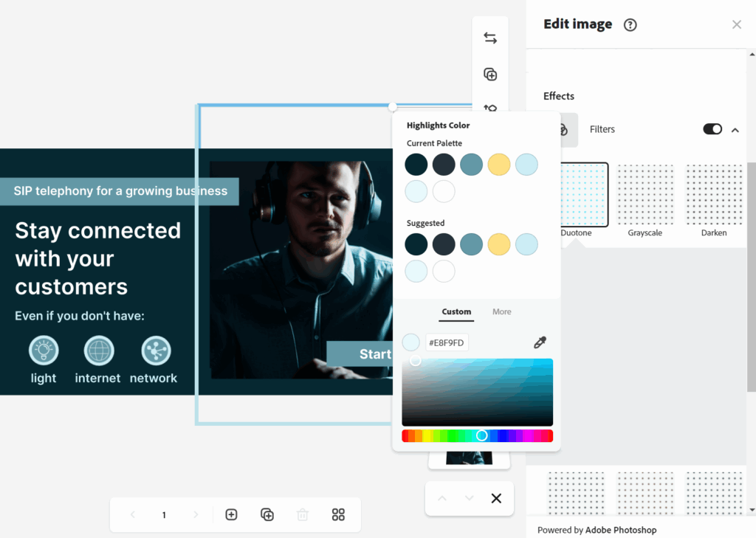Click the Start button on canvas
The width and height of the screenshot is (756, 538).
coord(360,354)
